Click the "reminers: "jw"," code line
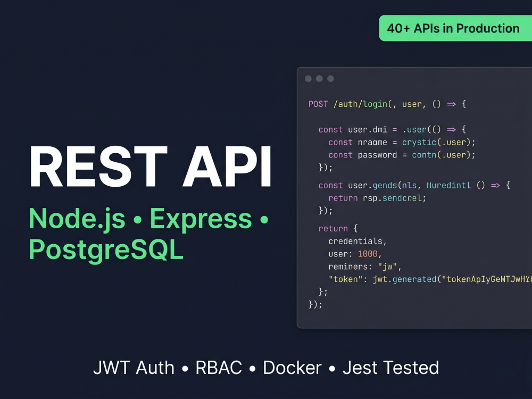The height and width of the screenshot is (399, 532). click(x=365, y=267)
